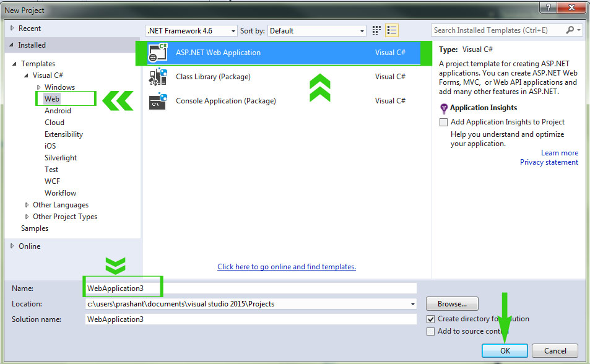Click the Other Project Types label
Screen dimensions: 590x364
coord(65,217)
